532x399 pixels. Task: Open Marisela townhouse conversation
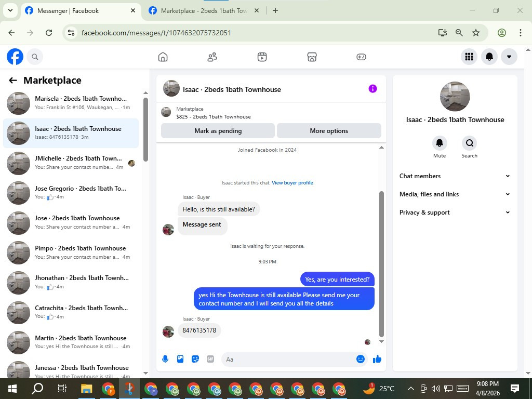click(x=71, y=103)
